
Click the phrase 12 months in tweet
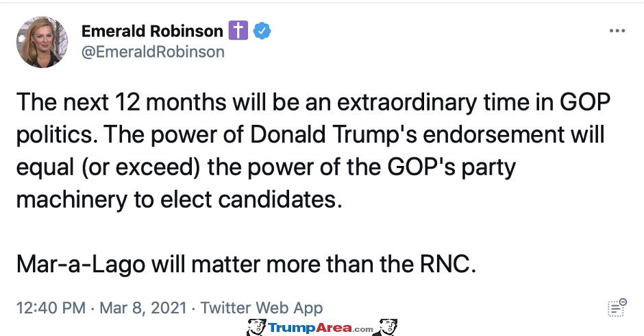[171, 102]
